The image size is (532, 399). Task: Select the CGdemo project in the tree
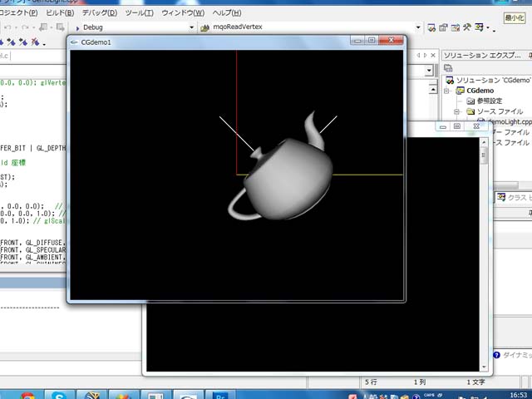point(480,91)
